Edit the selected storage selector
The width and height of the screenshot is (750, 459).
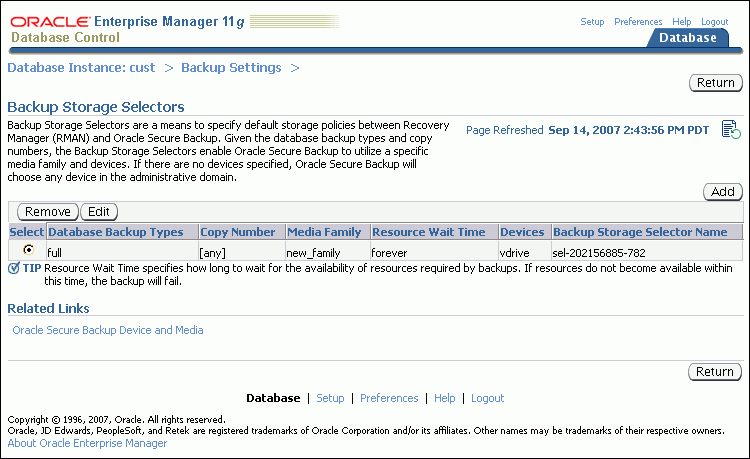point(99,211)
